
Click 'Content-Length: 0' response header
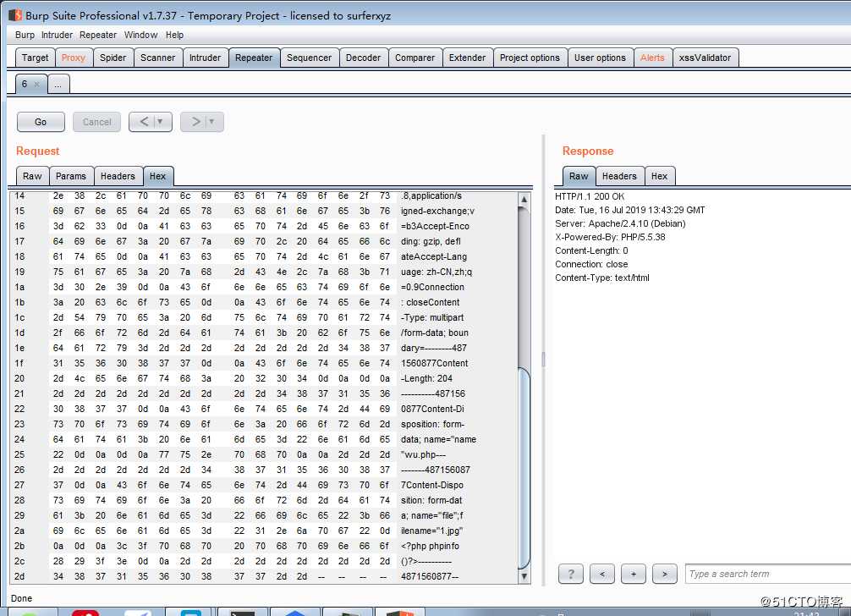coord(591,250)
